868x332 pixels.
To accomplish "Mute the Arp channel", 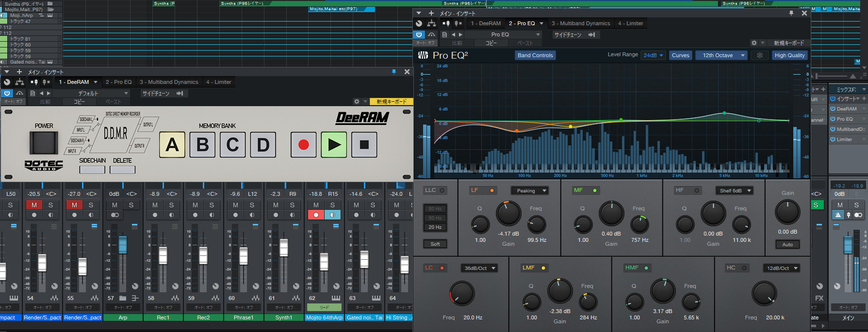I will [115, 205].
